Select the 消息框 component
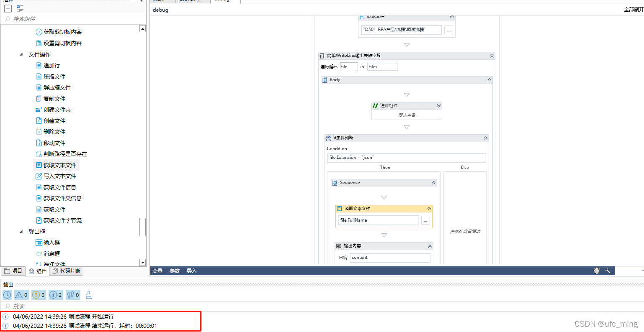Viewport: 644px width, 332px height. [48, 254]
